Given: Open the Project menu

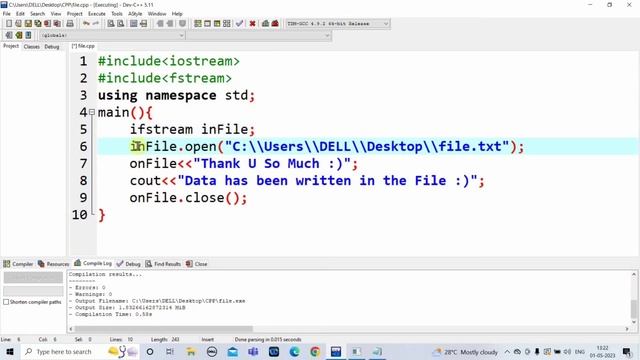Looking at the screenshot, I should (x=75, y=14).
